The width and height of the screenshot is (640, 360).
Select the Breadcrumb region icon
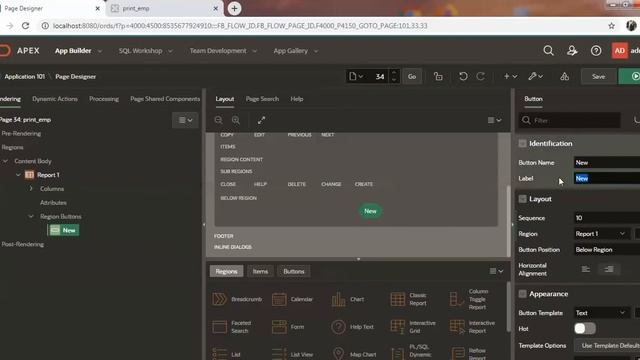219,299
